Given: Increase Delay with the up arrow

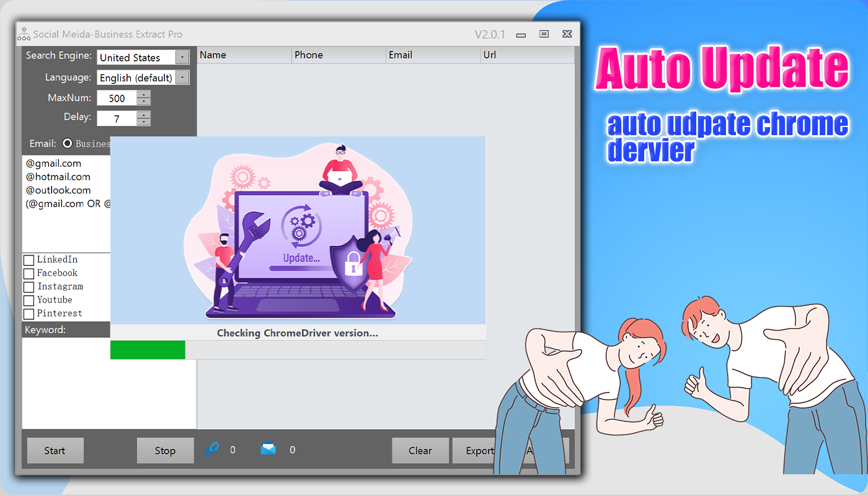Looking at the screenshot, I should click(143, 115).
